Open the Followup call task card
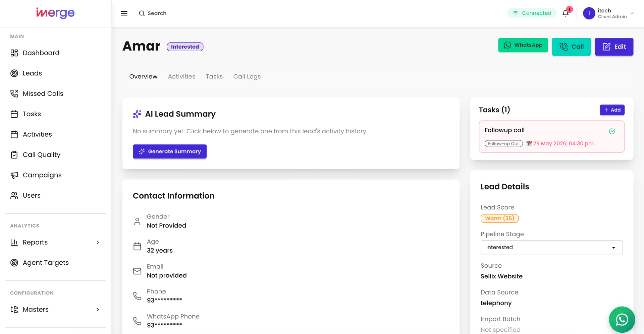Viewport: 644px width, 334px height. click(552, 137)
